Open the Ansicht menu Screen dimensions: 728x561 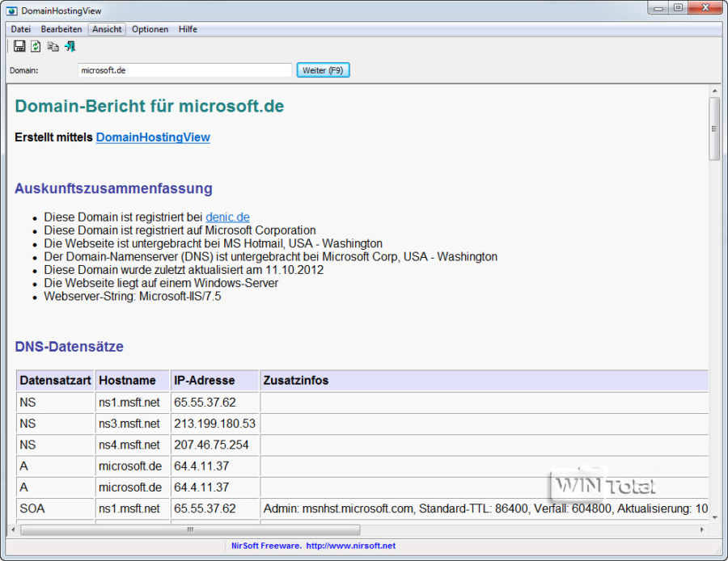click(107, 29)
